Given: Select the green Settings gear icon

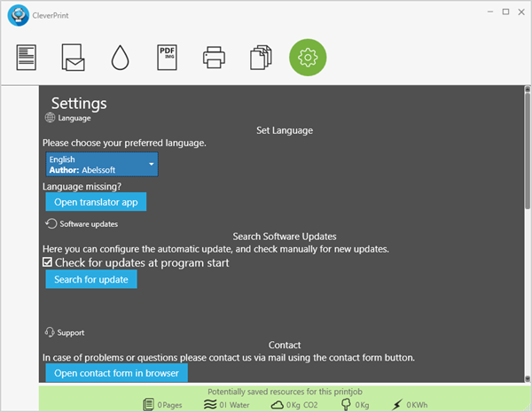Looking at the screenshot, I should pyautogui.click(x=308, y=58).
